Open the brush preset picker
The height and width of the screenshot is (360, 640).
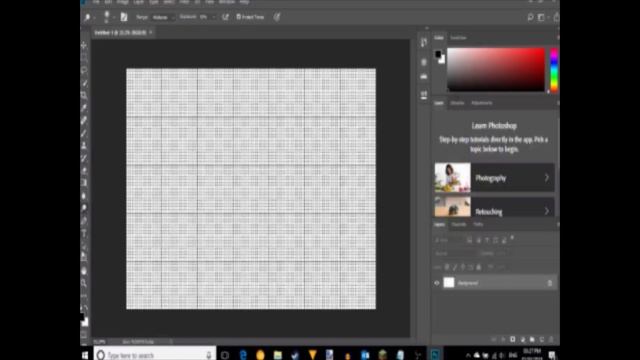click(109, 17)
